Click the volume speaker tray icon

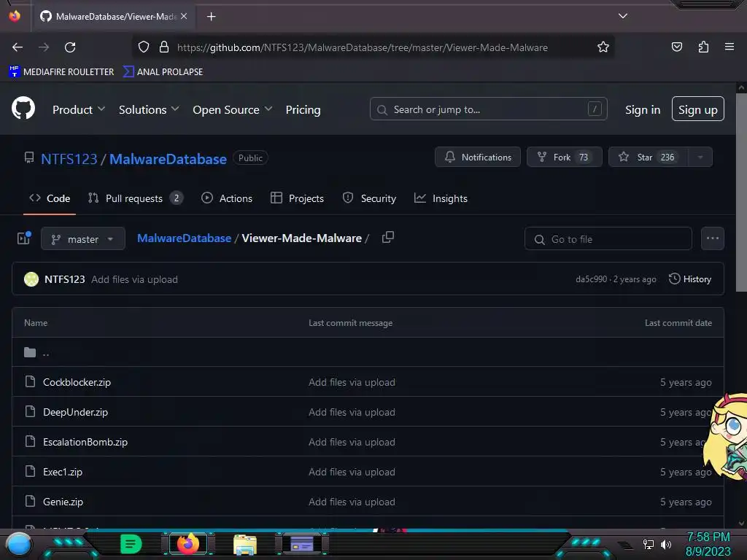[x=666, y=544]
